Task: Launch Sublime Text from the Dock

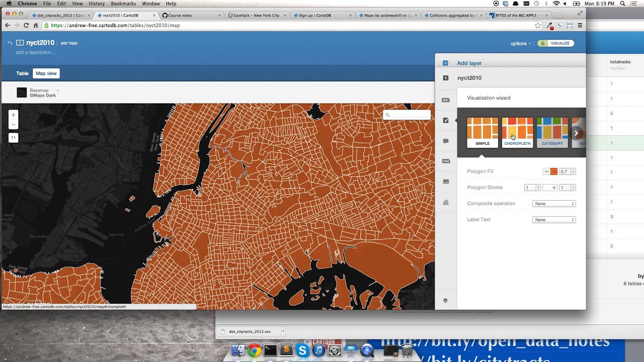Action: pos(286,350)
